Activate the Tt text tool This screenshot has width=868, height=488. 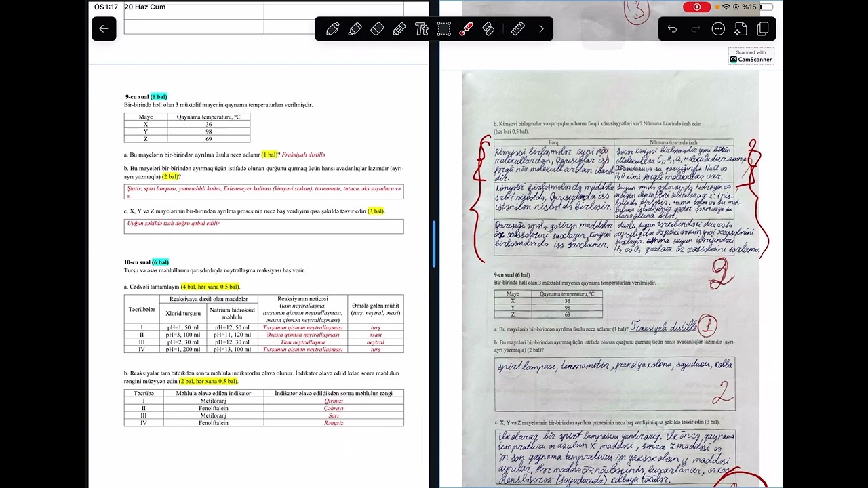(421, 29)
